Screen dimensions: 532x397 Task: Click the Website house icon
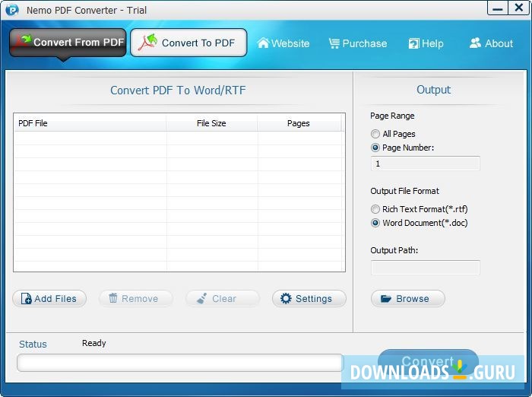pyautogui.click(x=263, y=43)
